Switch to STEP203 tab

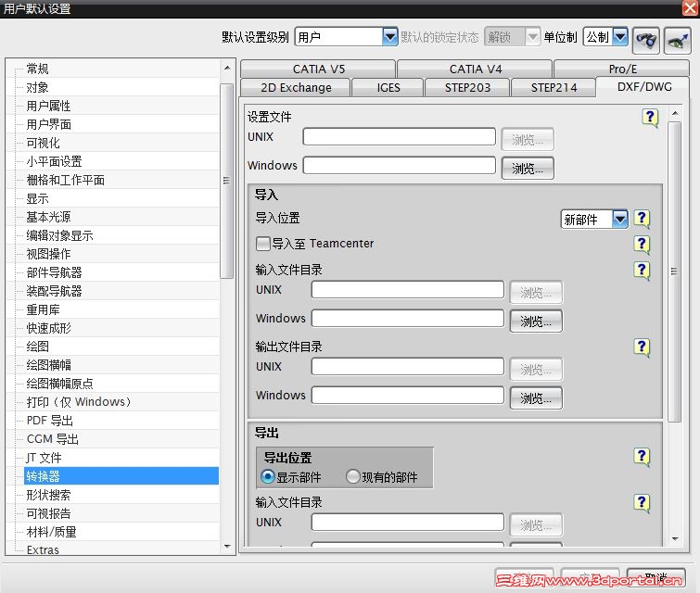[467, 87]
